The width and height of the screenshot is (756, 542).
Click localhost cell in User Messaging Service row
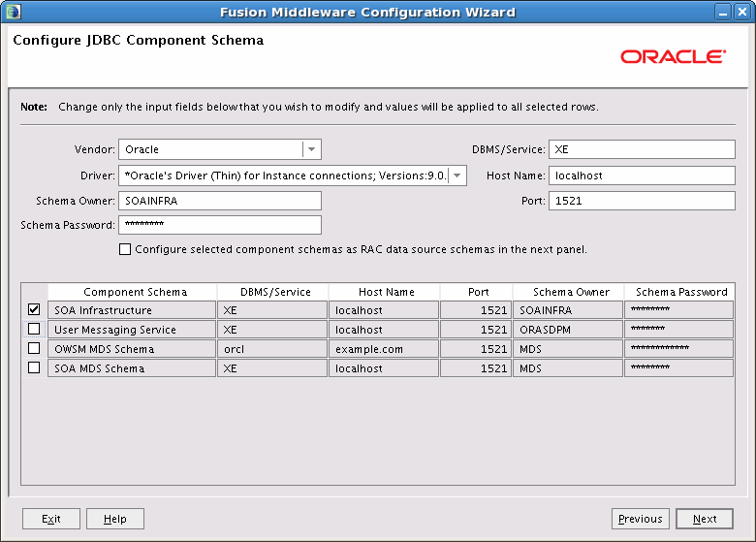point(384,330)
